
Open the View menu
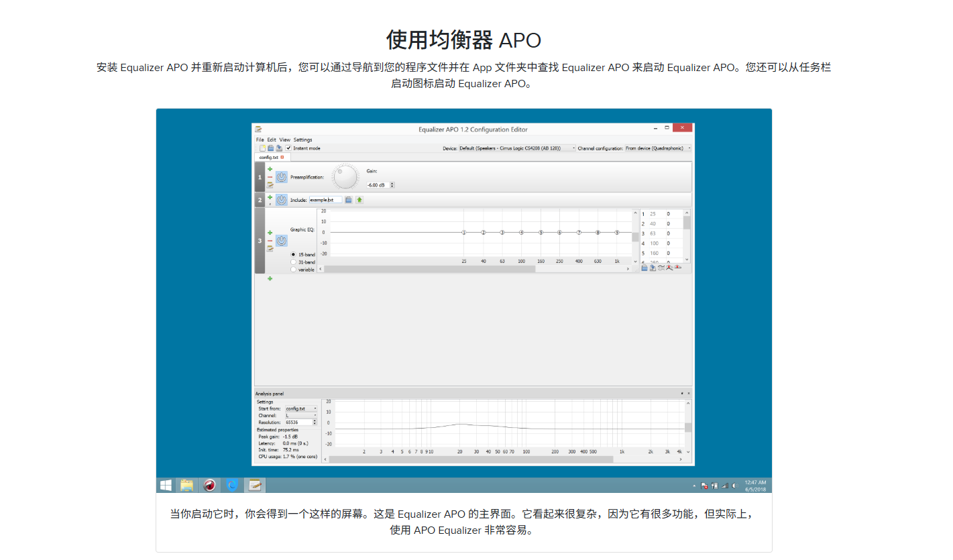click(x=285, y=139)
